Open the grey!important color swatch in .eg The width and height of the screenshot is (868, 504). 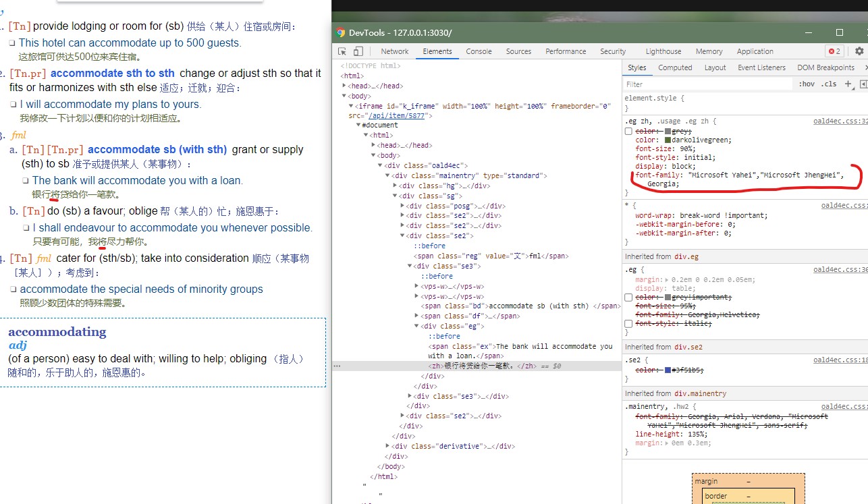pos(668,297)
